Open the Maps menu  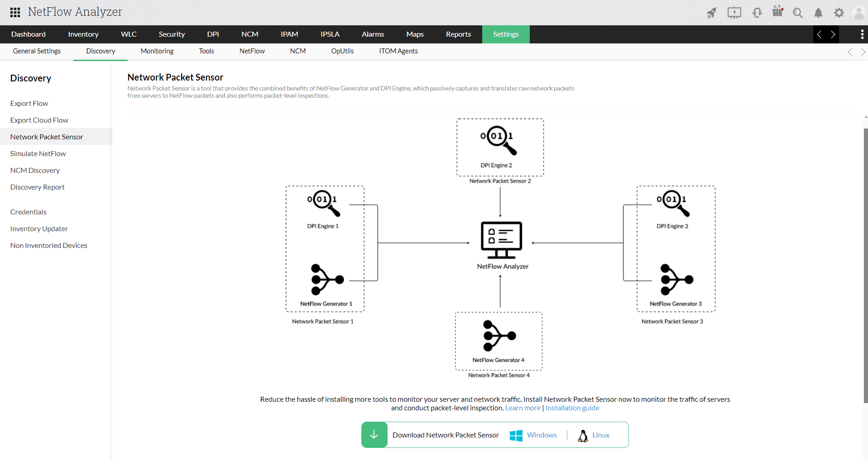[x=415, y=34]
